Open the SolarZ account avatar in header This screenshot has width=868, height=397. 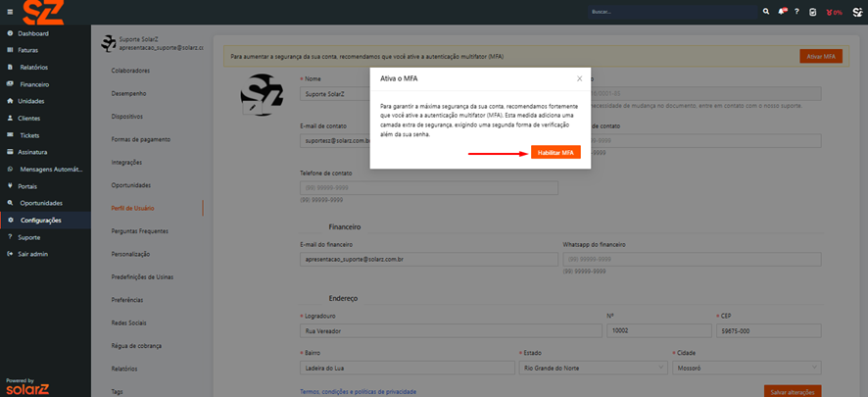857,12
